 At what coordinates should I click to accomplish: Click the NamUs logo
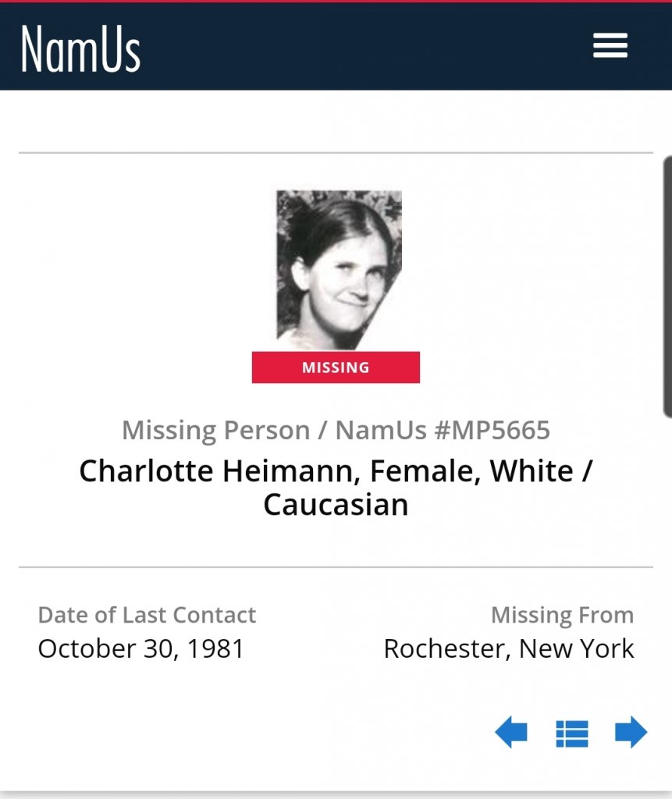click(80, 48)
